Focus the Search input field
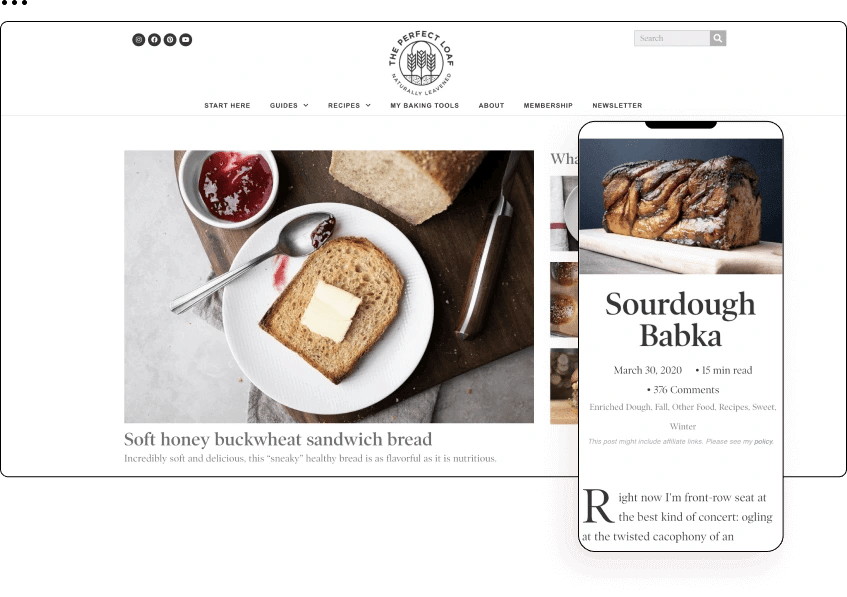847x597 pixels. (672, 38)
